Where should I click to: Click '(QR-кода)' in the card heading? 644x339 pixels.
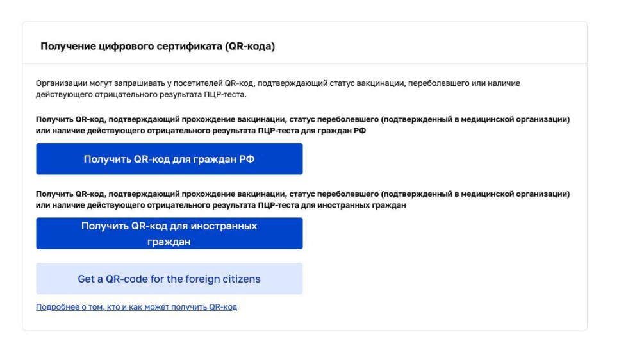pos(251,47)
